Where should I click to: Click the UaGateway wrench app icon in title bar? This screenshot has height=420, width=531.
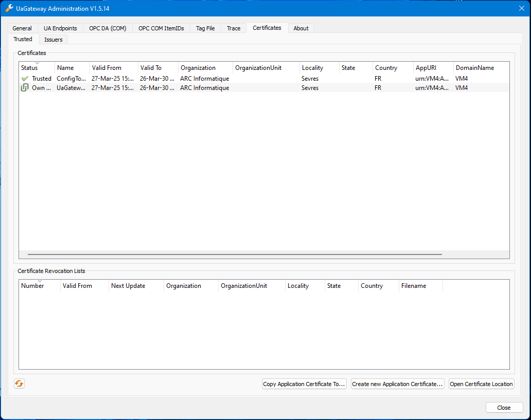point(9,8)
